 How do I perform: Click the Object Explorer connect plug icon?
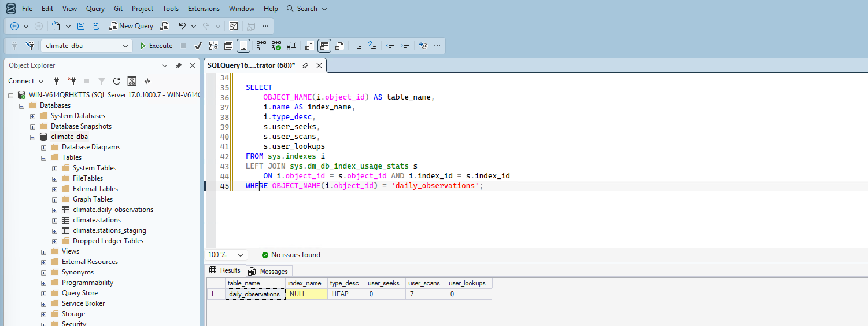(x=57, y=81)
